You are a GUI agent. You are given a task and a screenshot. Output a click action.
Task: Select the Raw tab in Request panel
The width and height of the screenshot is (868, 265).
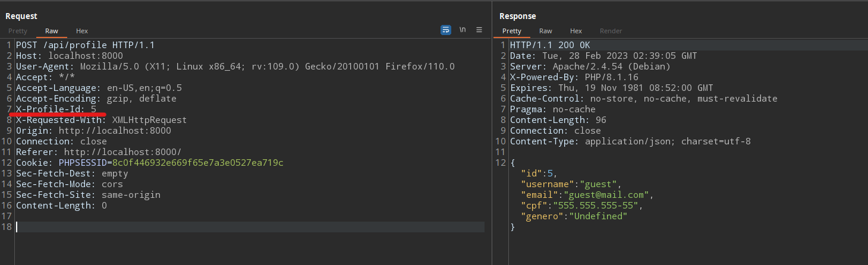[x=52, y=31]
